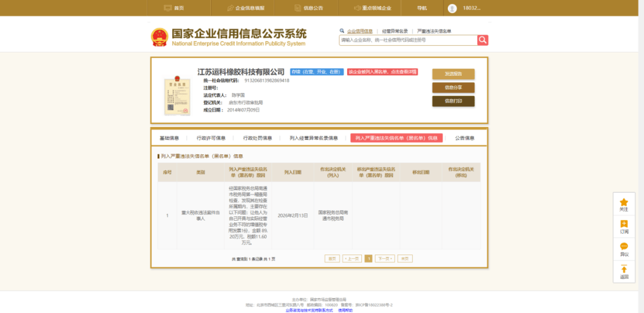Open the 异议 objection chat icon
The width and height of the screenshot is (644, 313).
(624, 247)
